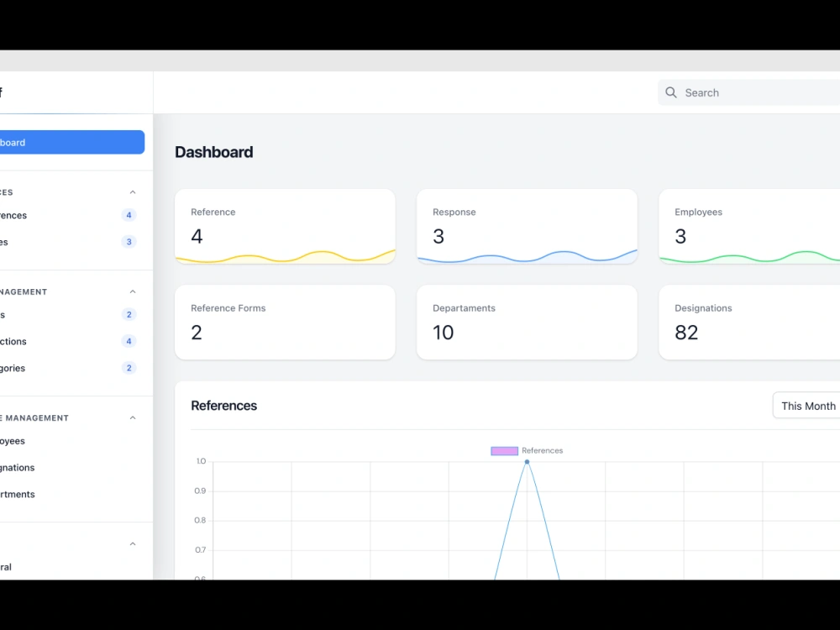
Task: Click the Reference summary card showing 4
Action: point(285,226)
